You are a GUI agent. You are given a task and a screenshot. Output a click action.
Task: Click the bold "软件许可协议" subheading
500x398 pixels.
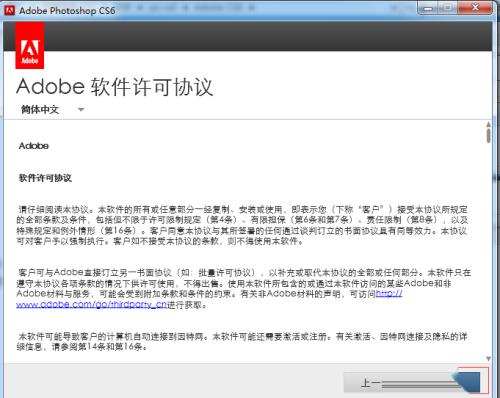45,178
